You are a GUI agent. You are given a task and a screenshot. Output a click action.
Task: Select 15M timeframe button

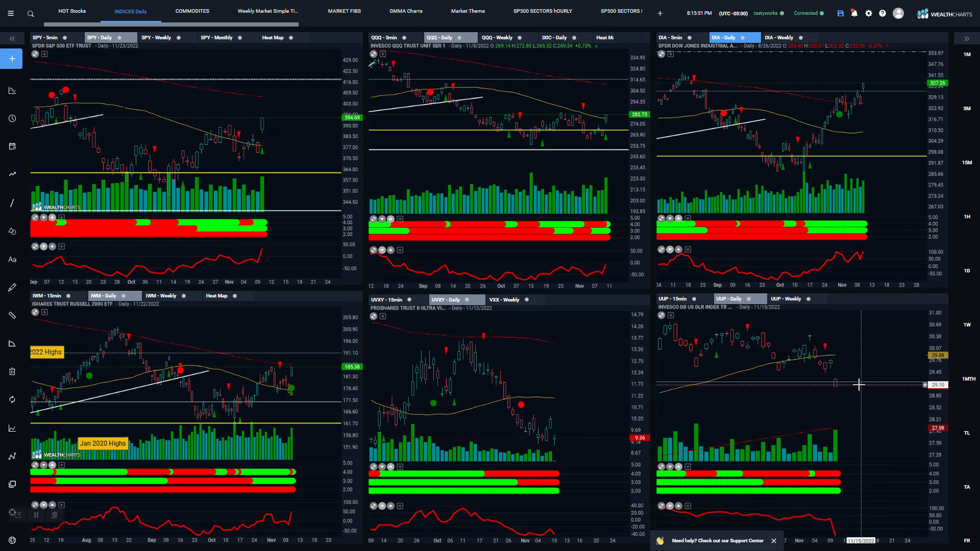[x=967, y=163]
